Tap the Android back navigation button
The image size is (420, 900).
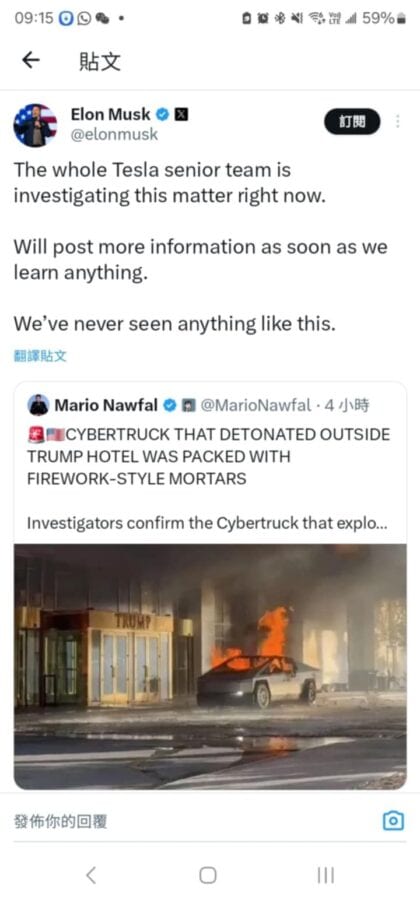point(91,875)
